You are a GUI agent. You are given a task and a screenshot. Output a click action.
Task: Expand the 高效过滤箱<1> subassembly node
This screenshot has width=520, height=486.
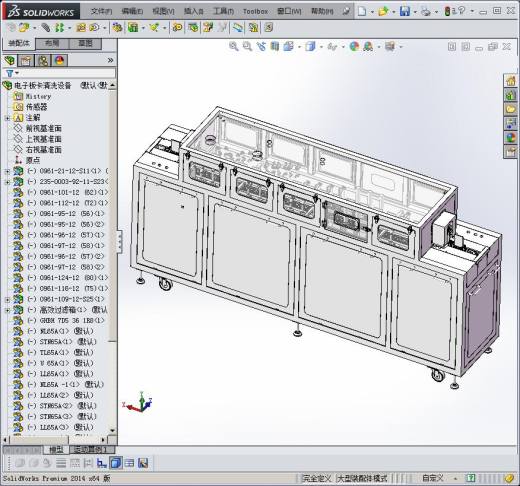click(x=7, y=310)
